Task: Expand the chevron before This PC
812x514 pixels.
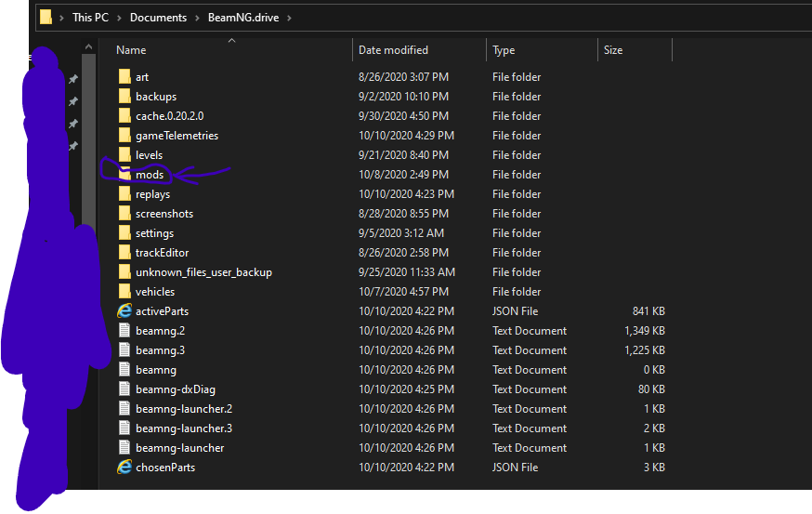Action: [x=61, y=18]
